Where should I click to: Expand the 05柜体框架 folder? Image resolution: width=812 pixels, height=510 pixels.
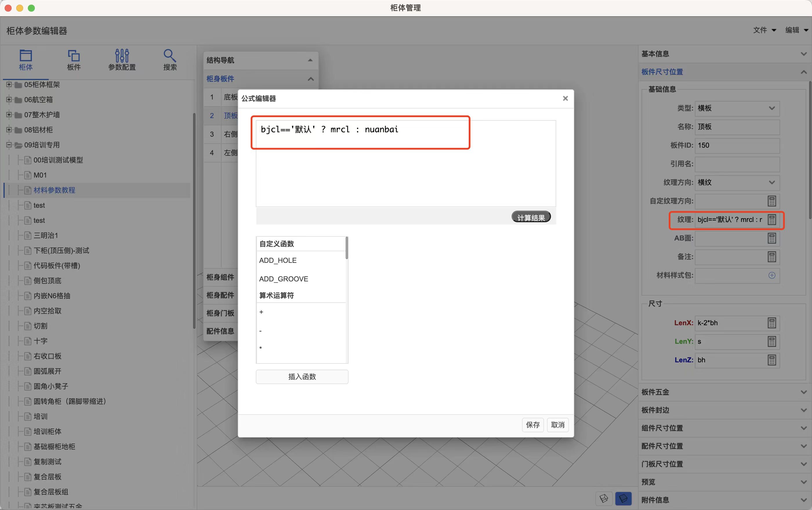[9, 84]
